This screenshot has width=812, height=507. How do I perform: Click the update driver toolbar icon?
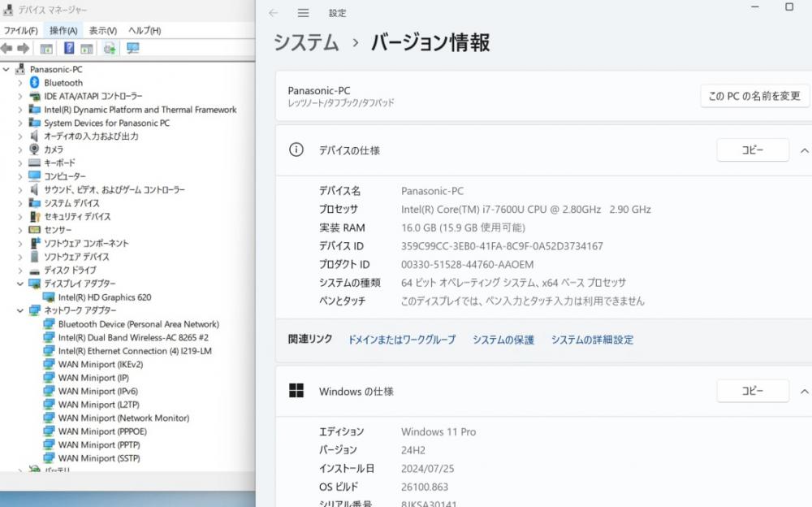click(x=110, y=49)
